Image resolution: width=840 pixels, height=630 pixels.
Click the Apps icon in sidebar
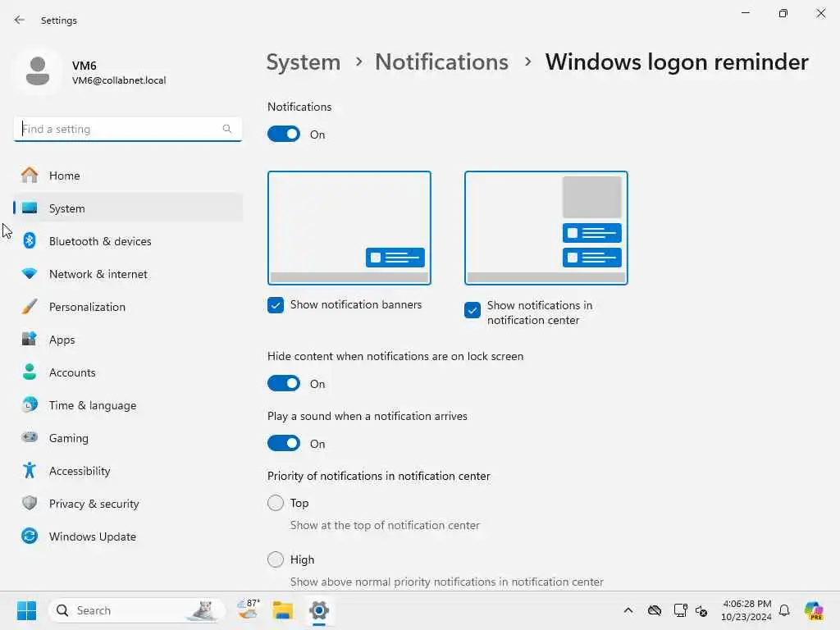pyautogui.click(x=30, y=339)
